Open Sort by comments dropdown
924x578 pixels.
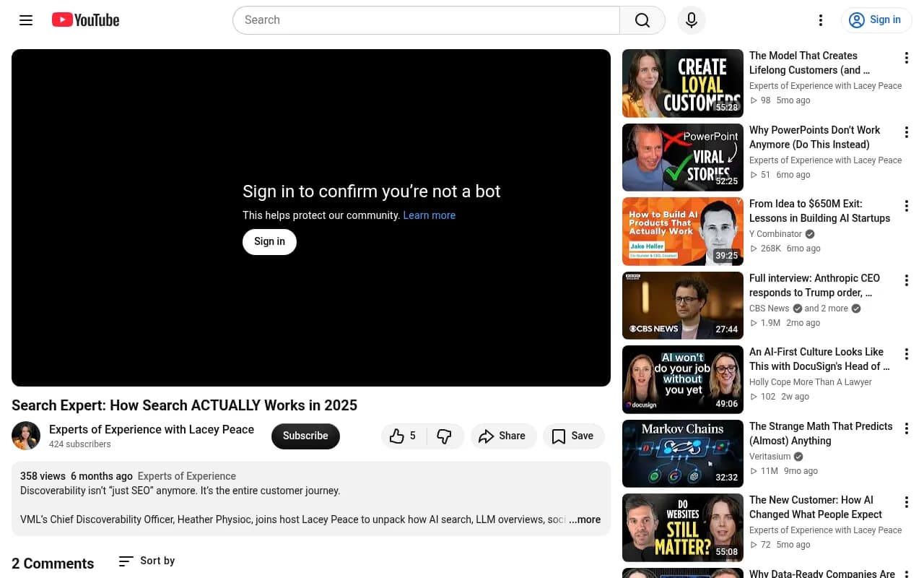pos(147,561)
